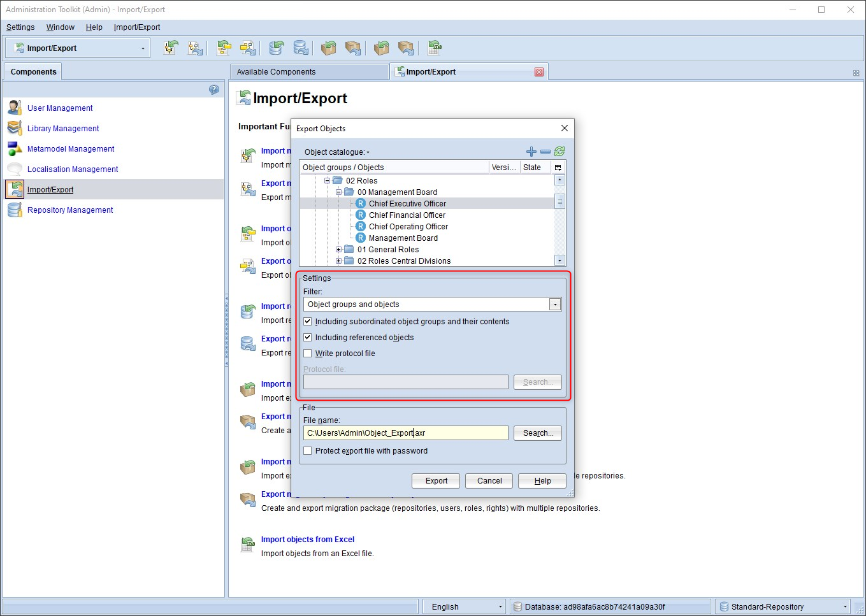Enable Protect export file with password

pyautogui.click(x=308, y=451)
